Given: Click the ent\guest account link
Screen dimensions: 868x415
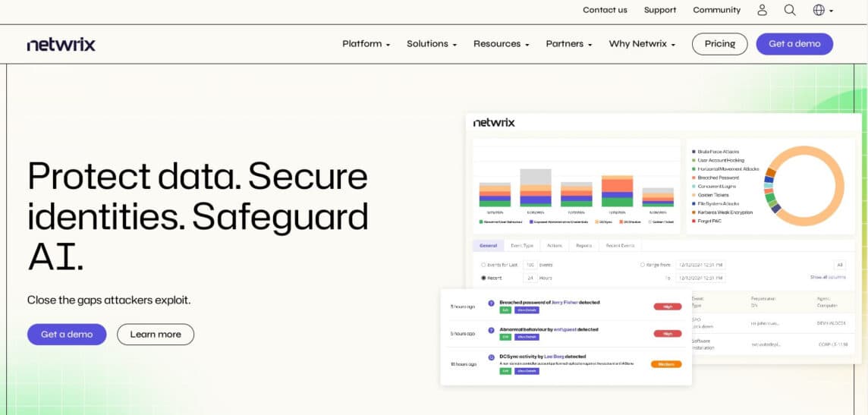Looking at the screenshot, I should [x=565, y=329].
